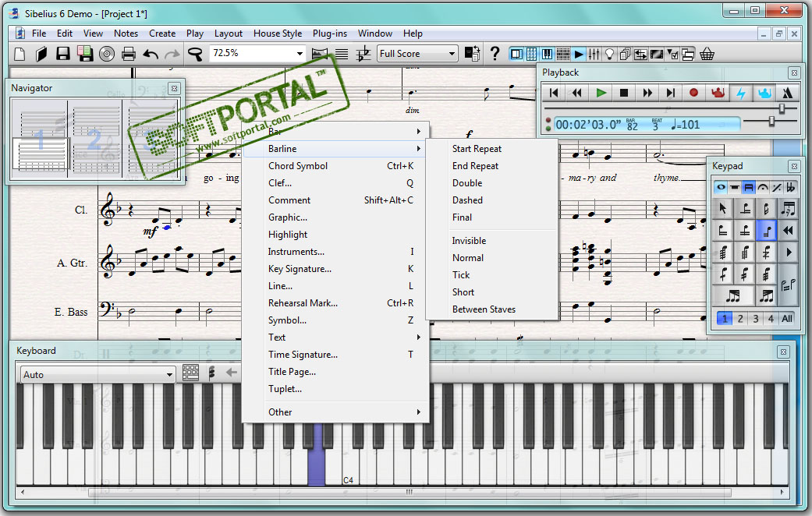This screenshot has width=812, height=516.
Task: Click the C4 key on the keyboard
Action: point(349,466)
